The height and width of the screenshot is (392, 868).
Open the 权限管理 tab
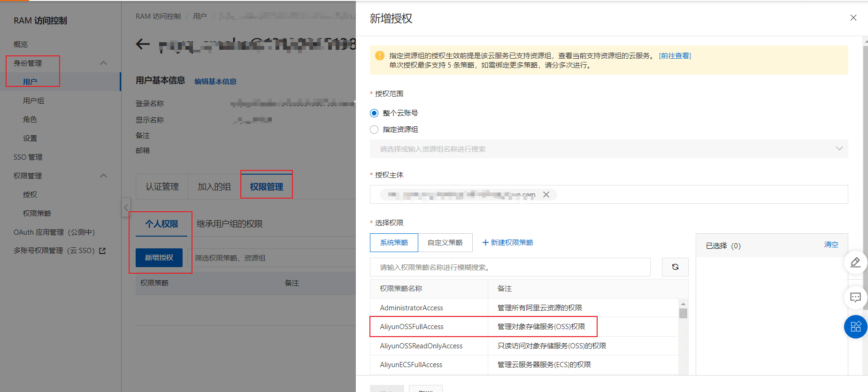(x=267, y=186)
